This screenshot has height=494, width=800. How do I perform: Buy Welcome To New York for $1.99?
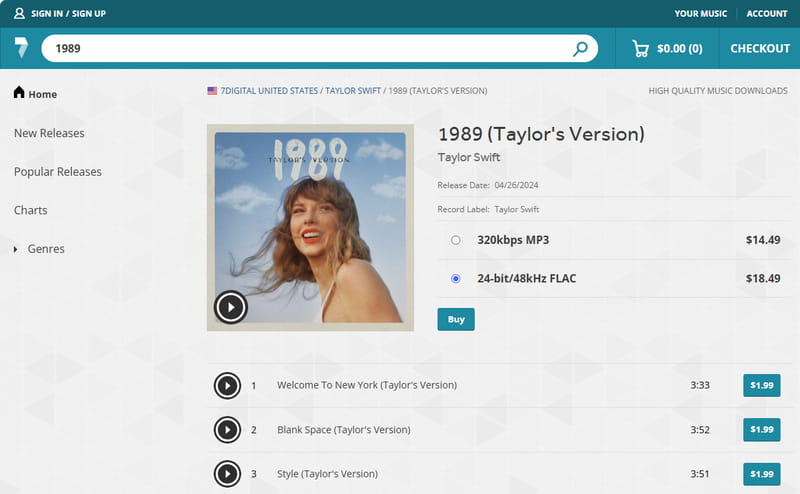[762, 385]
